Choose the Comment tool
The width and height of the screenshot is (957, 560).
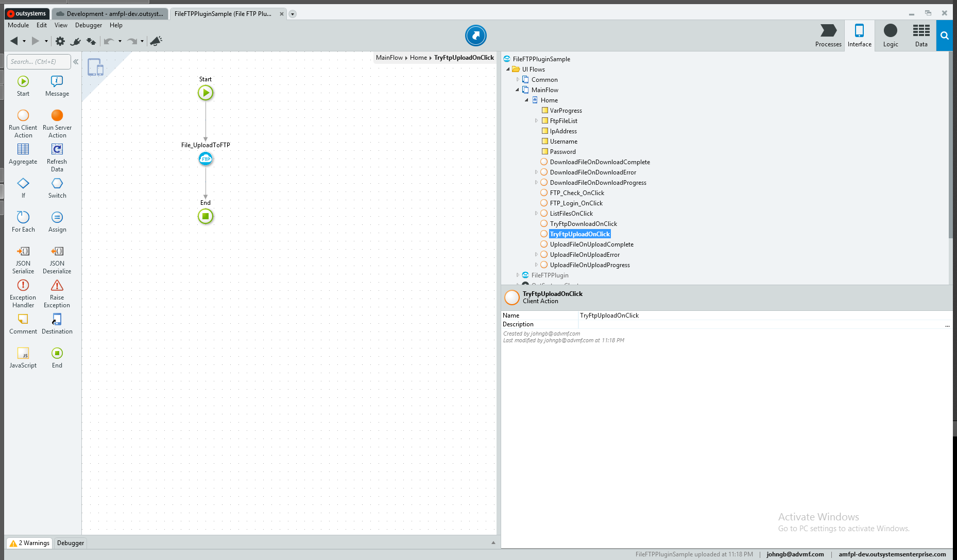tap(23, 324)
